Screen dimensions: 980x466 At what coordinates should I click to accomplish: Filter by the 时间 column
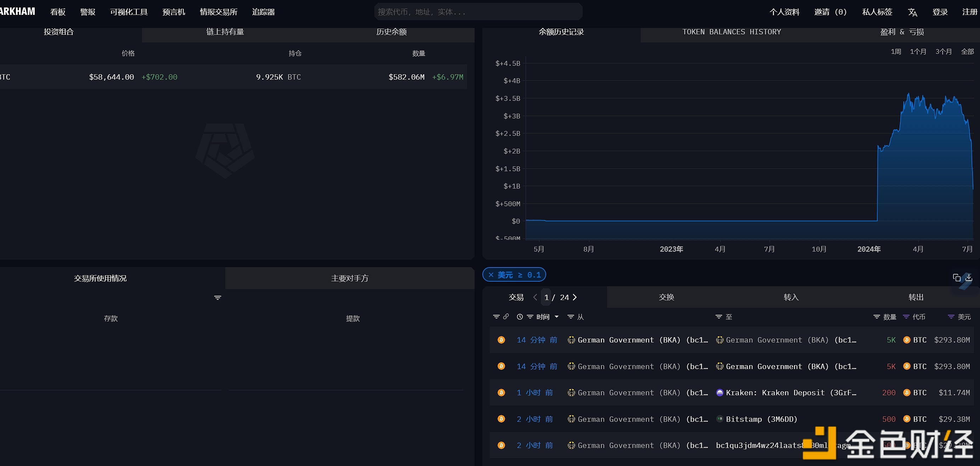(x=530, y=317)
